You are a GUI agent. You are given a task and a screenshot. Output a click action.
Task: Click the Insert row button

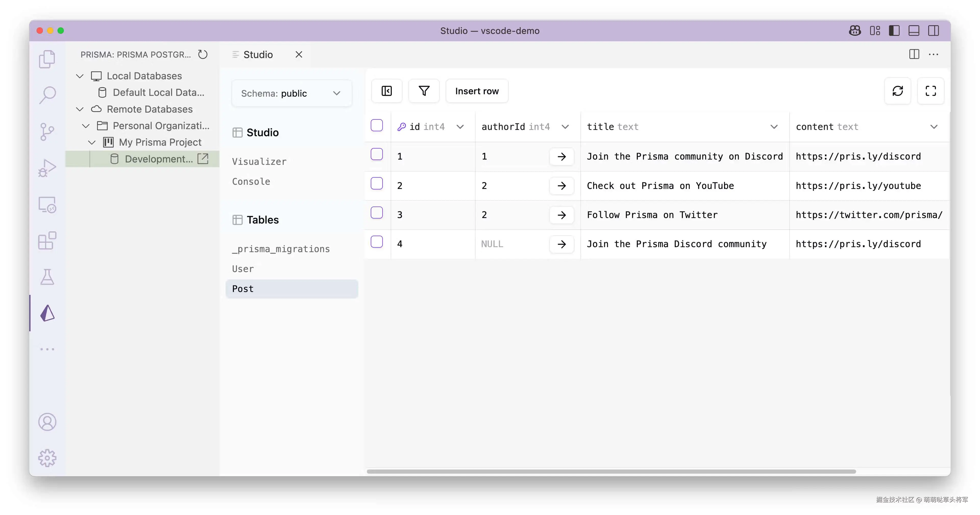pyautogui.click(x=477, y=91)
